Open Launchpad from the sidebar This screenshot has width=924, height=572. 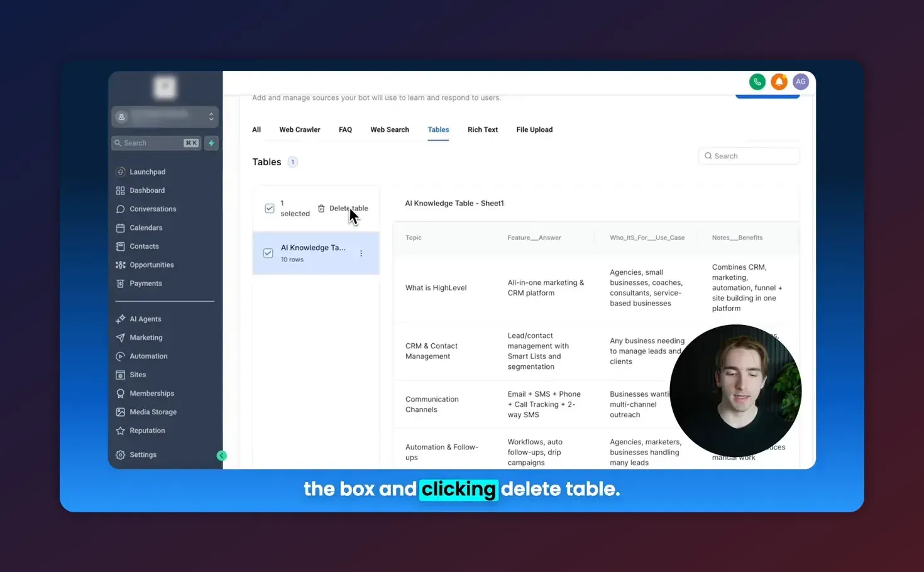click(x=147, y=172)
